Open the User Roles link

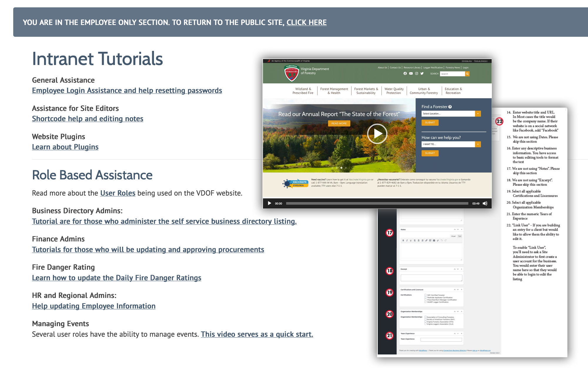118,193
